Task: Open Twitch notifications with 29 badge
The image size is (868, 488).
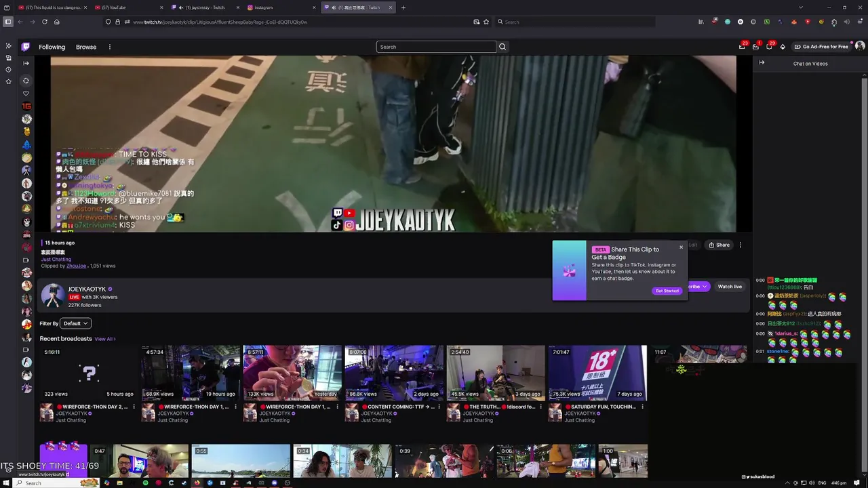Action: 770,46
